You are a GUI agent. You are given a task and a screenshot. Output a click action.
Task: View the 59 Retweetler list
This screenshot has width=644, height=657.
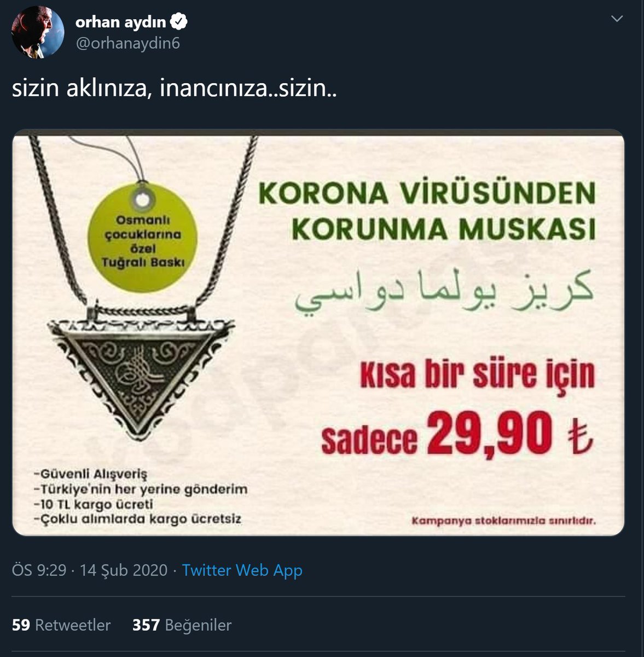coord(61,625)
